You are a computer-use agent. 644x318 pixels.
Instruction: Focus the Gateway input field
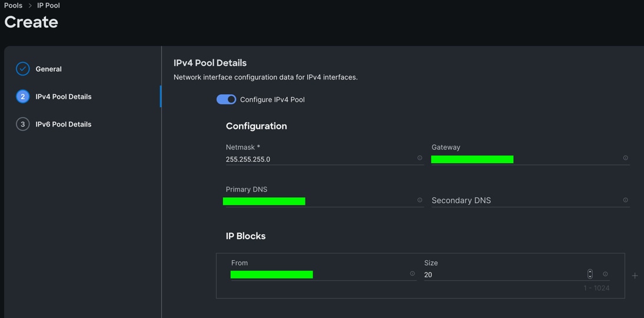[x=524, y=160]
